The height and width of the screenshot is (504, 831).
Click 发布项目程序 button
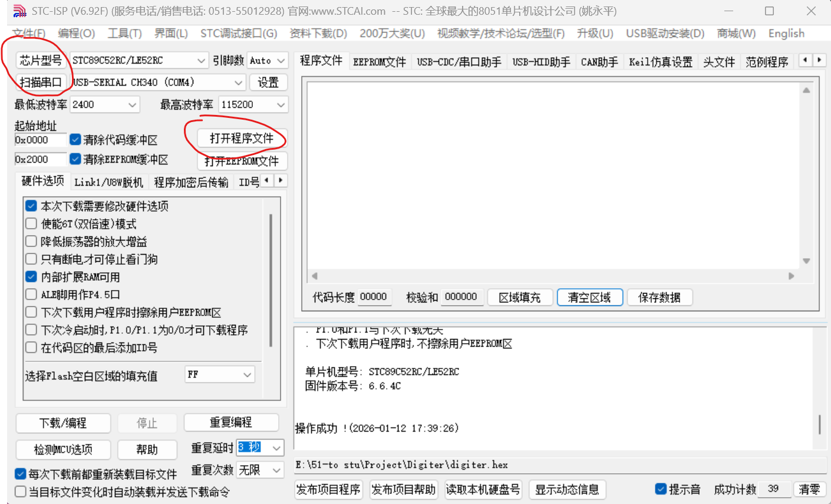tap(328, 490)
